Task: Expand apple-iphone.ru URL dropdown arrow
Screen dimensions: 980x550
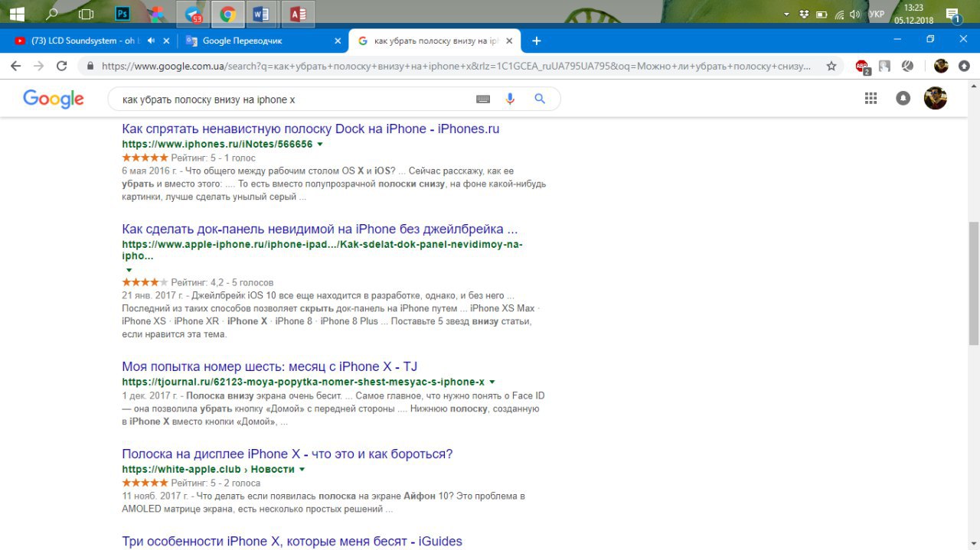Action: [x=129, y=270]
